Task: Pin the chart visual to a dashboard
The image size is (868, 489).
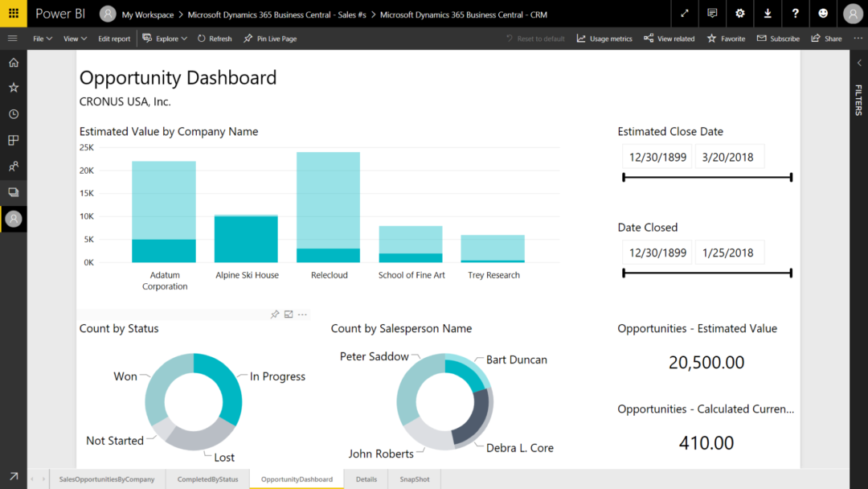Action: 274,314
